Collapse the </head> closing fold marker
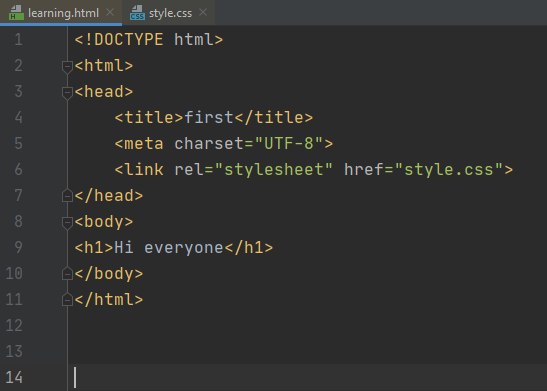Screen dimensions: 547x391 tap(67, 196)
